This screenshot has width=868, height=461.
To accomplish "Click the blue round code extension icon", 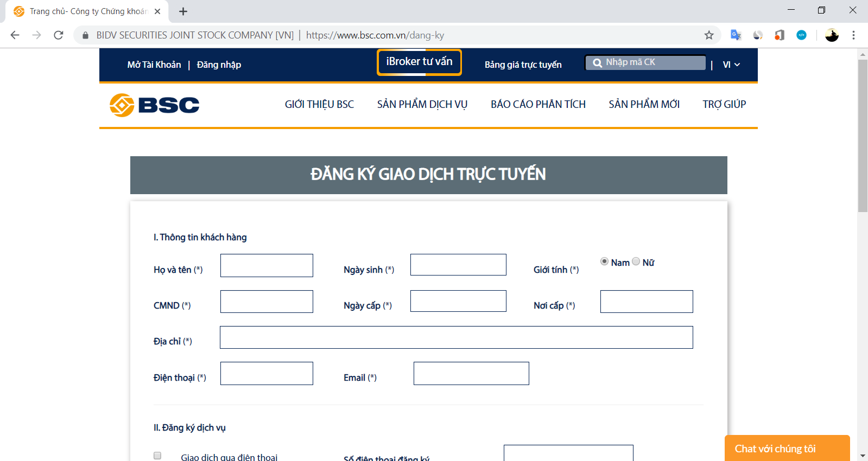I will [x=801, y=35].
